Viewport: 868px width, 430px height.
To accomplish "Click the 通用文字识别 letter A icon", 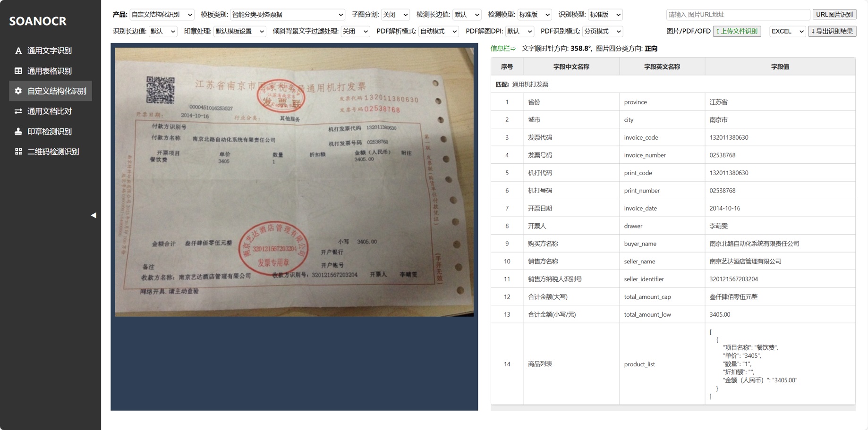I will tap(18, 51).
